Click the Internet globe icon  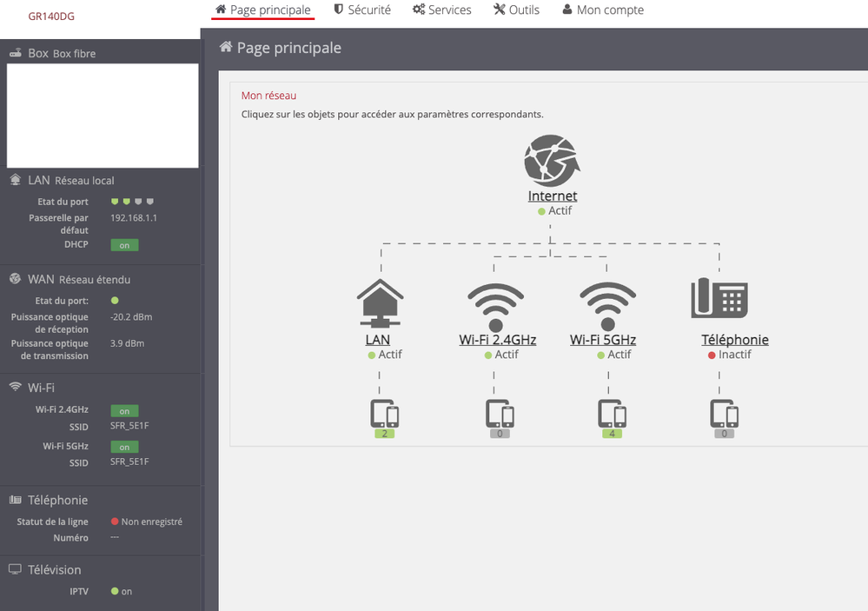[552, 160]
